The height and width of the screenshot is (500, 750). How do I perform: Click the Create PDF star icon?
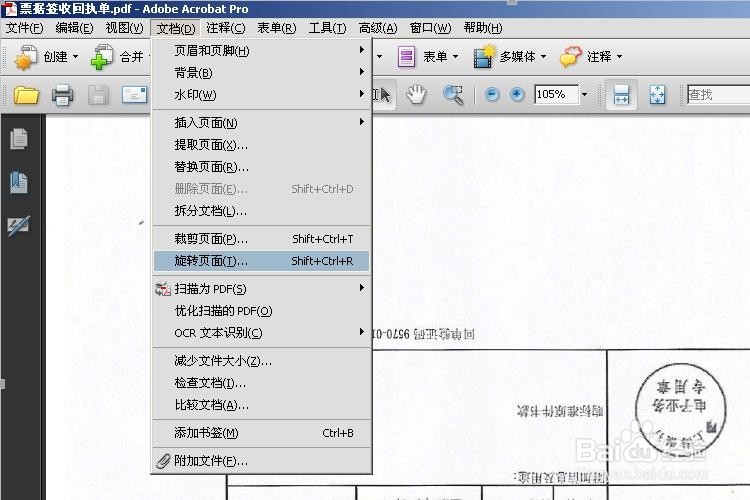point(26,57)
